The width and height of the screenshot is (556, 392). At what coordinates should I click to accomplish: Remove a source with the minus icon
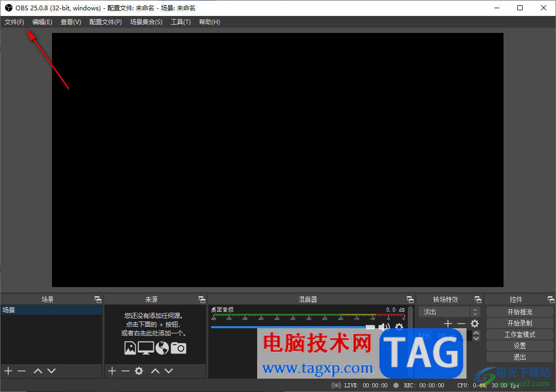(125, 371)
